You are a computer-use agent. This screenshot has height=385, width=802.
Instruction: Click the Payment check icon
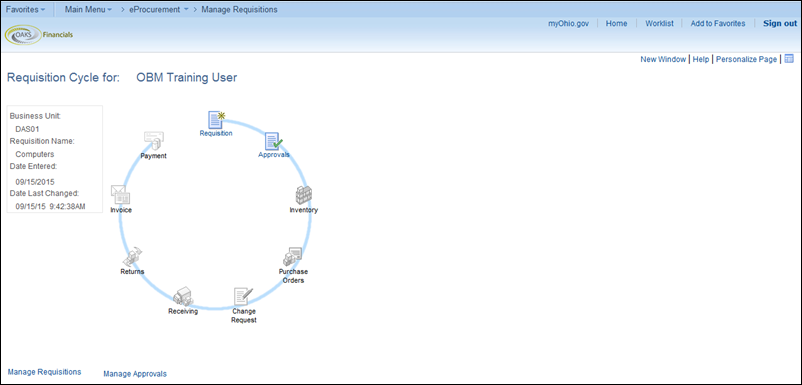coord(153,141)
